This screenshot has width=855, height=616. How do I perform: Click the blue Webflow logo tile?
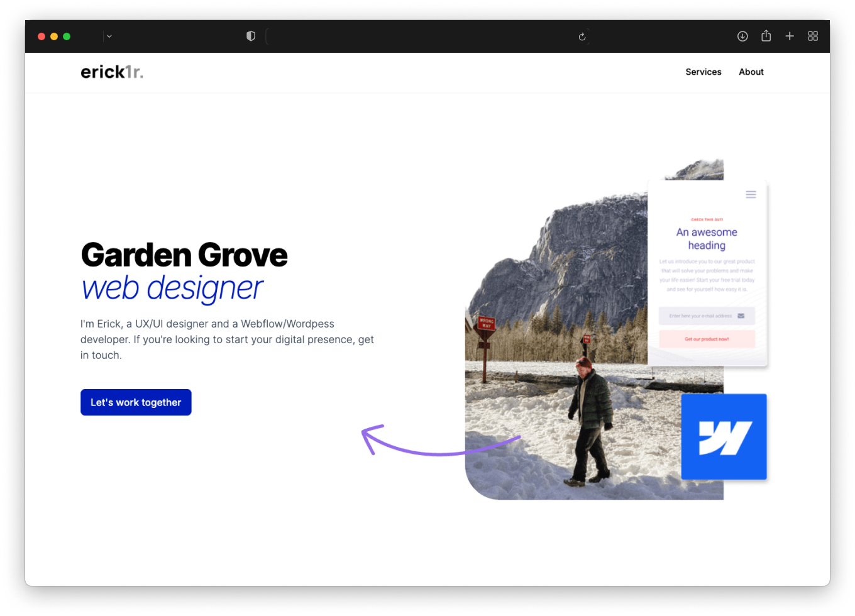[724, 437]
